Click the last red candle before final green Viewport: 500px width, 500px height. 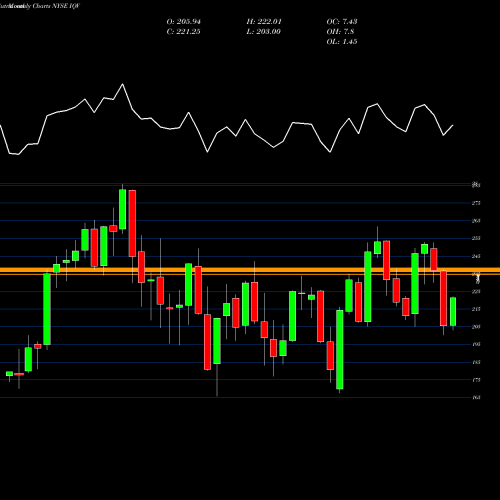pos(443,298)
